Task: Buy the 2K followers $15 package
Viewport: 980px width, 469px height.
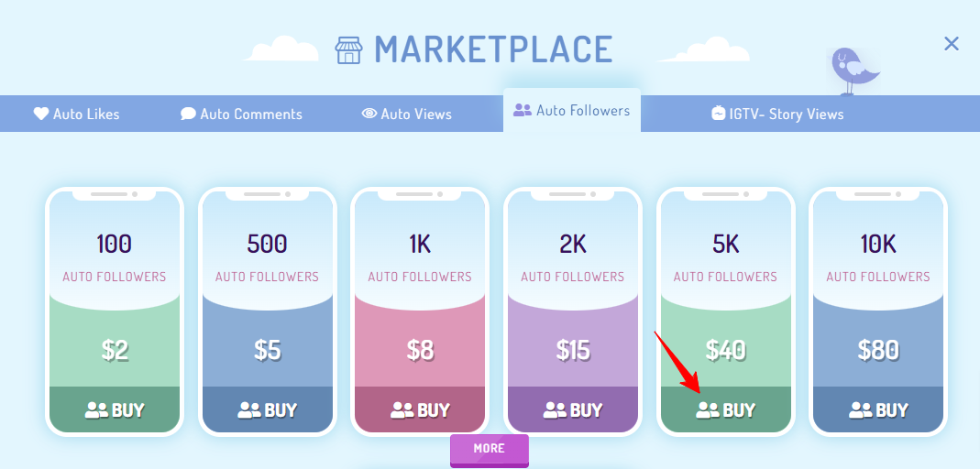Action: [572, 409]
